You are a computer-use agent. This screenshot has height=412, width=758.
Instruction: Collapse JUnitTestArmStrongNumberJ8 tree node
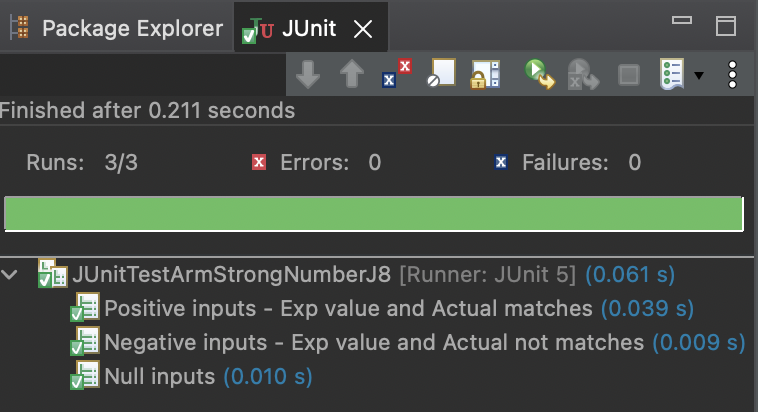pos(12,273)
